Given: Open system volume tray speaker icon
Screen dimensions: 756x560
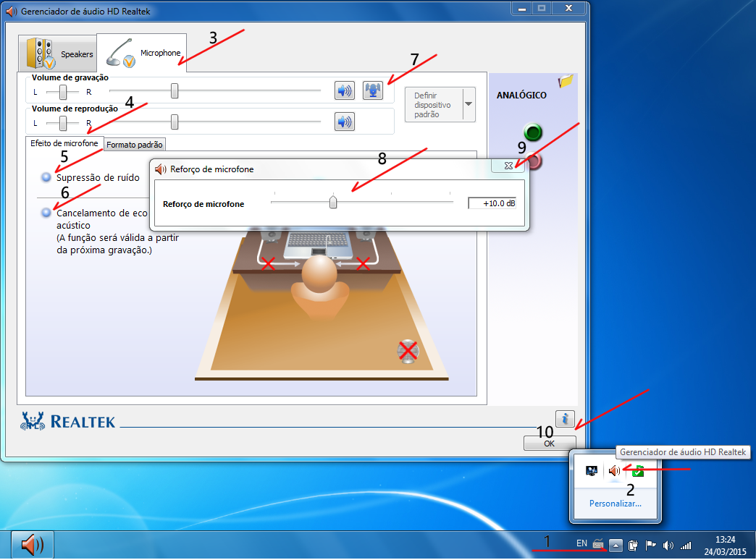Looking at the screenshot, I should [668, 546].
